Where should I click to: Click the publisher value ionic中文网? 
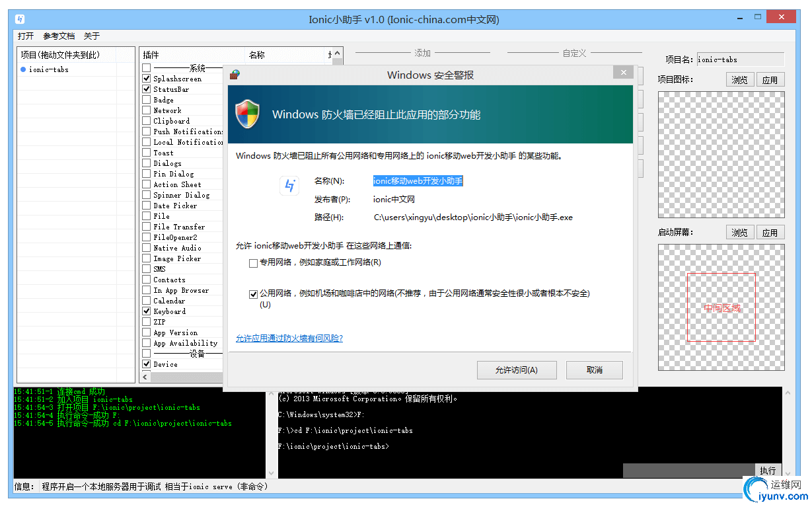click(x=394, y=199)
